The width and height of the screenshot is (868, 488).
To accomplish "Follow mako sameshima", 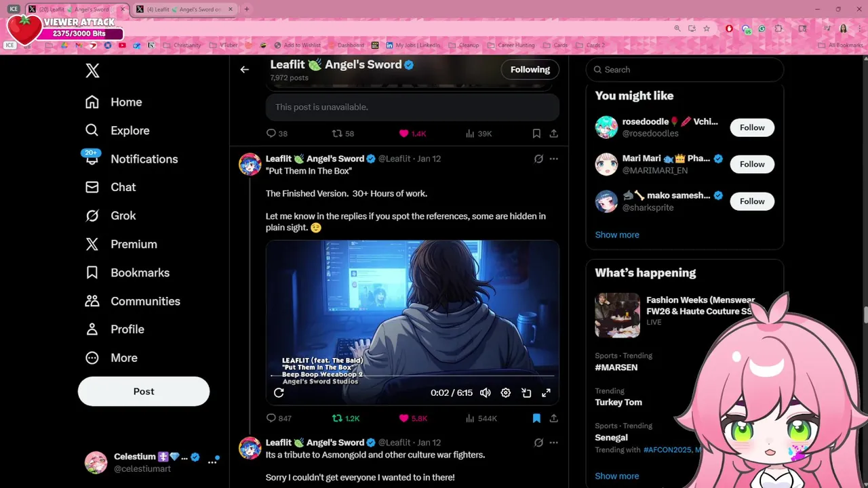I will tap(752, 201).
